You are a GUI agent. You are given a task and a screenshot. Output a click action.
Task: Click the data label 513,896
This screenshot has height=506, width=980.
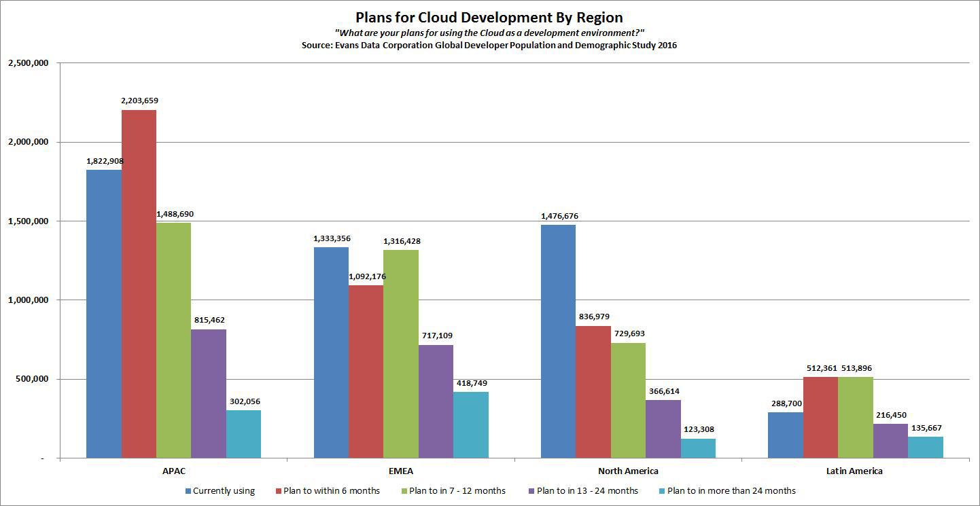pyautogui.click(x=856, y=368)
